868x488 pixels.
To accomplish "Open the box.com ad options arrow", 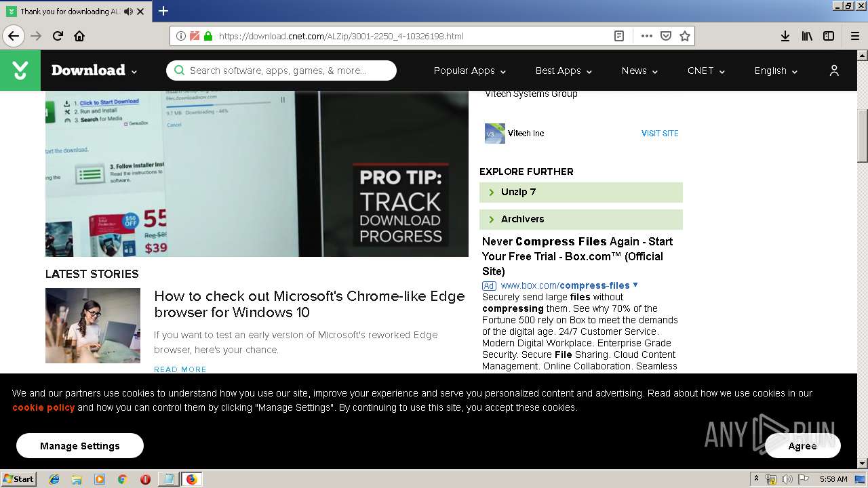I will [x=635, y=285].
